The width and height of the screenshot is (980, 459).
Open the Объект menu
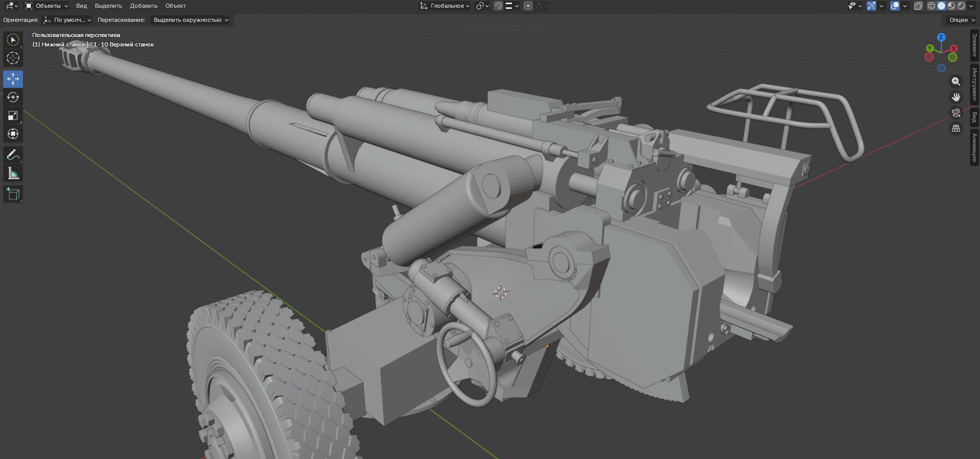pyautogui.click(x=175, y=6)
